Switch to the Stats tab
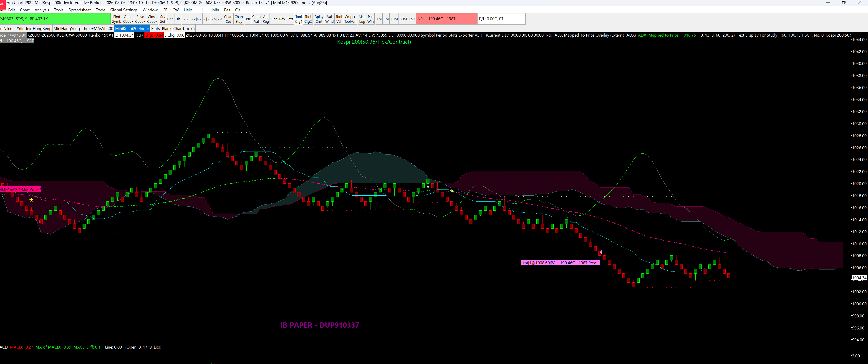 pyautogui.click(x=156, y=29)
